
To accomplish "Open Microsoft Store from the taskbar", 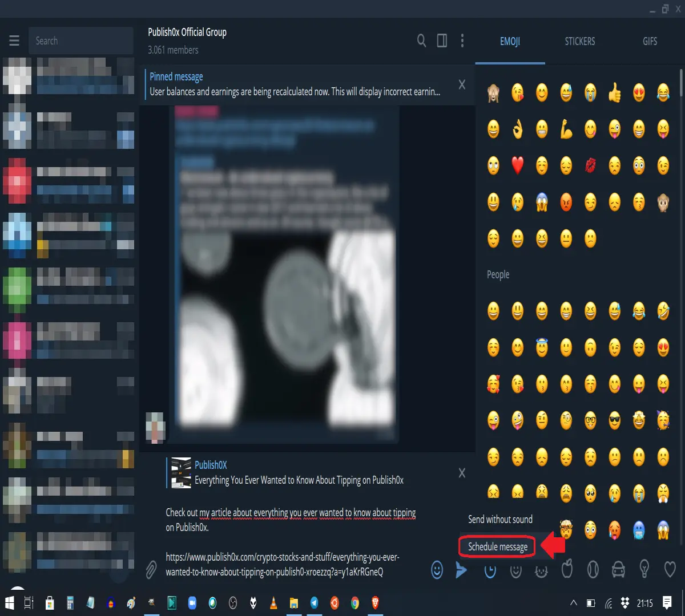I will (x=50, y=603).
